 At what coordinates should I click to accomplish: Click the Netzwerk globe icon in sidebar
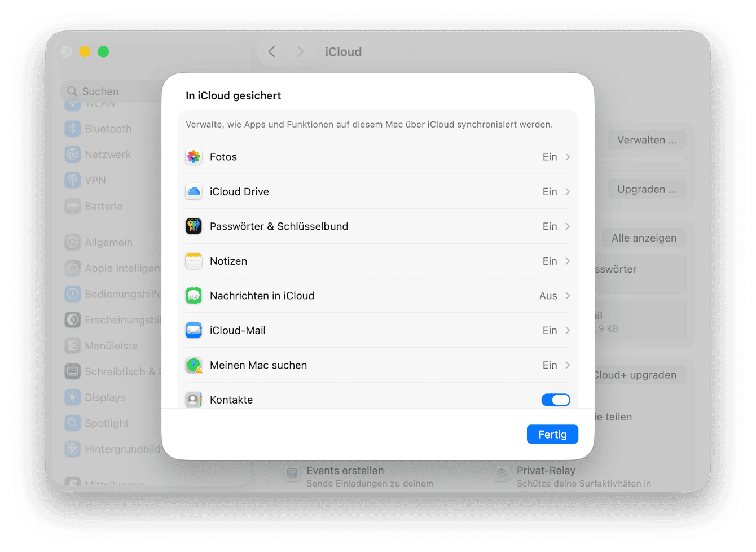click(73, 155)
